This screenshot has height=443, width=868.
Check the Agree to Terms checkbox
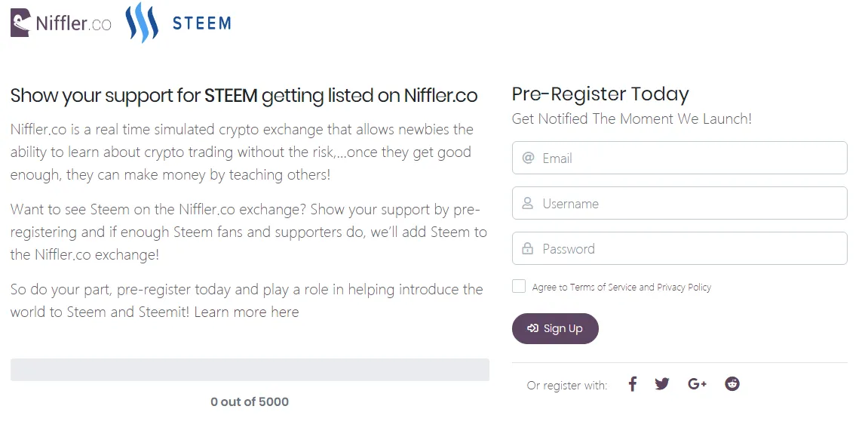coord(519,286)
